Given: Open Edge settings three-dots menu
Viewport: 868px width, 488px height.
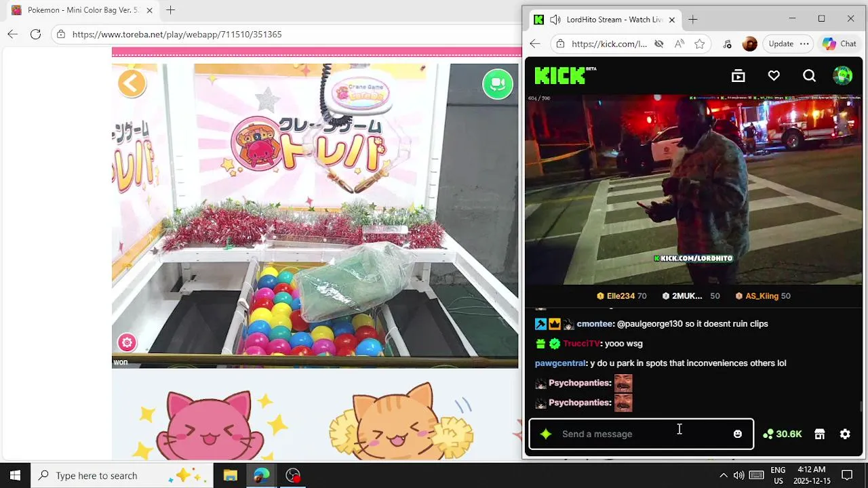Looking at the screenshot, I should 804,44.
